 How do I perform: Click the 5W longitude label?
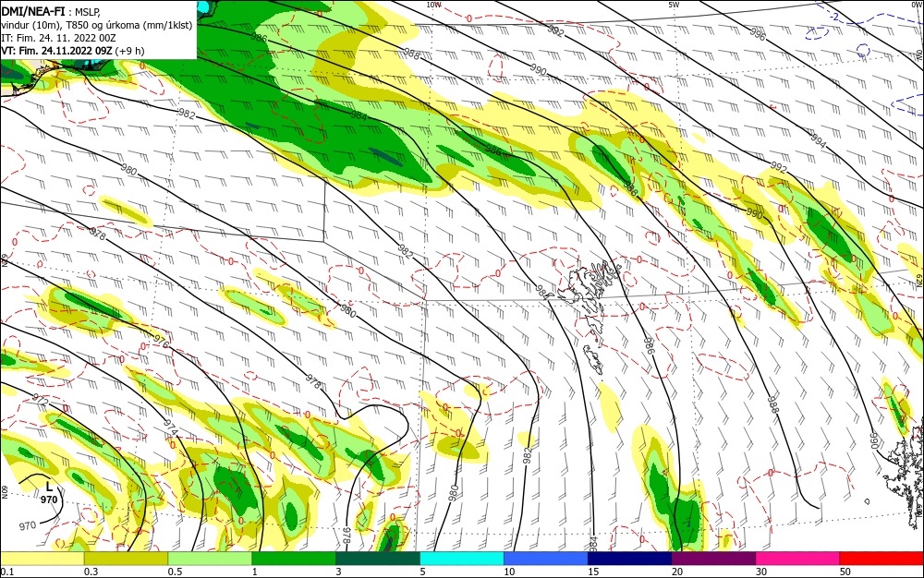coord(674,5)
